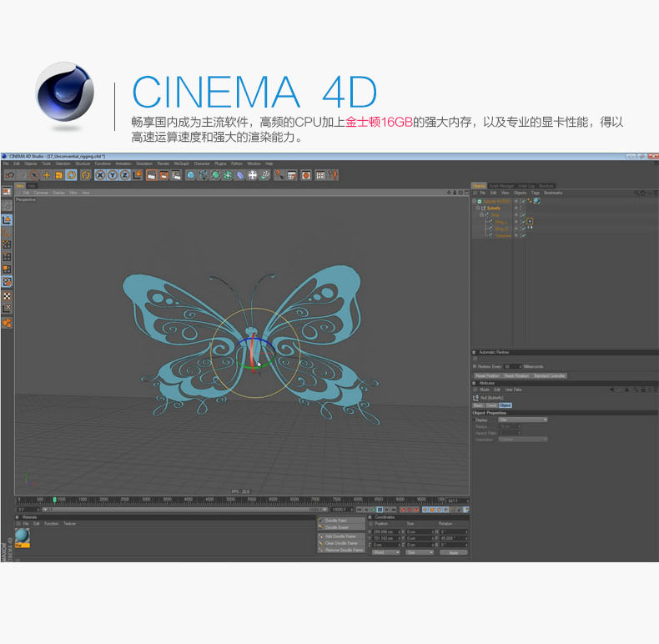Image resolution: width=659 pixels, height=644 pixels.
Task: Select the Move tool cross icon
Action: [x=47, y=175]
